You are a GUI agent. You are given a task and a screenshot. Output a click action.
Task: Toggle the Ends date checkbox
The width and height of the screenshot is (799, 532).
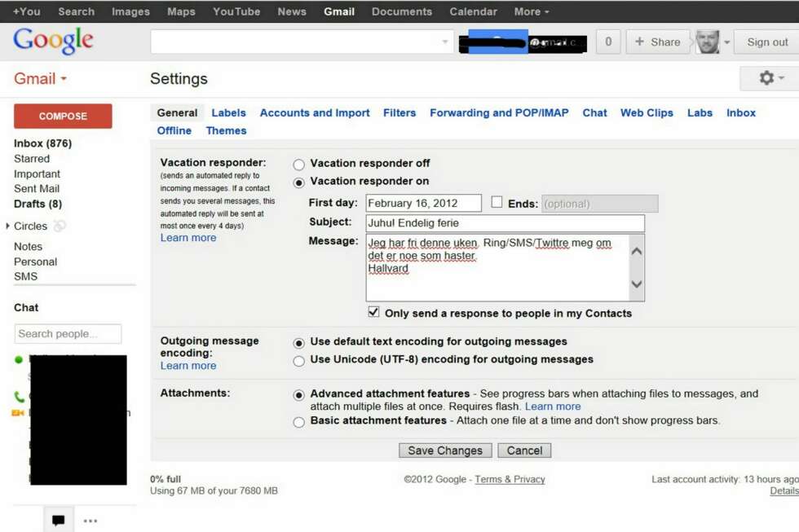click(x=497, y=202)
